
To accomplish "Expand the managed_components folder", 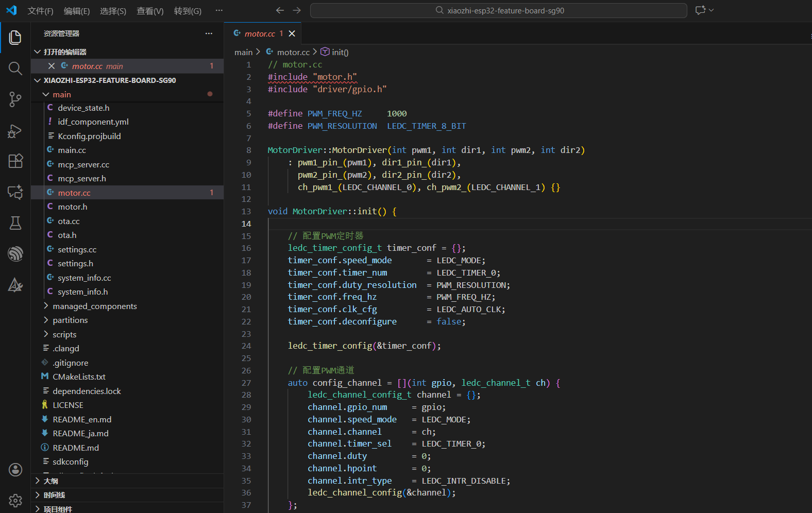I will pyautogui.click(x=94, y=306).
